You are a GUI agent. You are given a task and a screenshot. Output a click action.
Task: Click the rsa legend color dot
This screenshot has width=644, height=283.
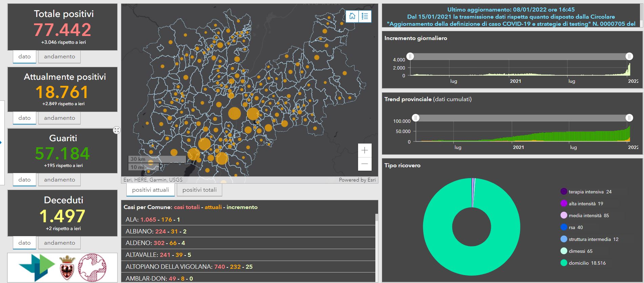click(564, 227)
